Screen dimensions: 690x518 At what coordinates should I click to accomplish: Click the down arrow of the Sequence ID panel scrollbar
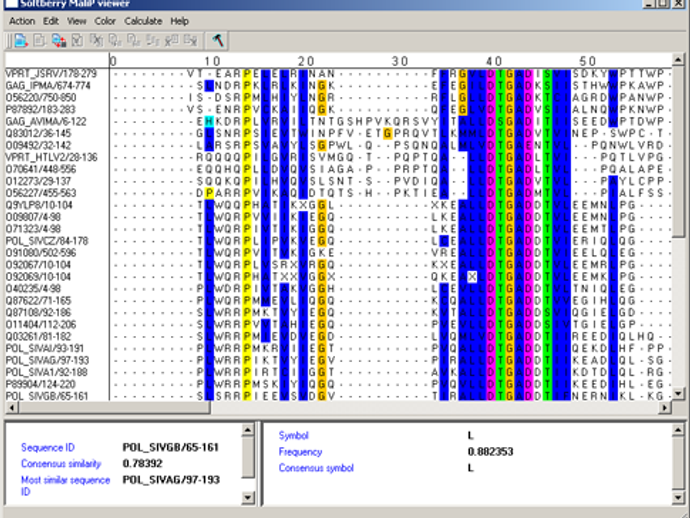pyautogui.click(x=248, y=498)
